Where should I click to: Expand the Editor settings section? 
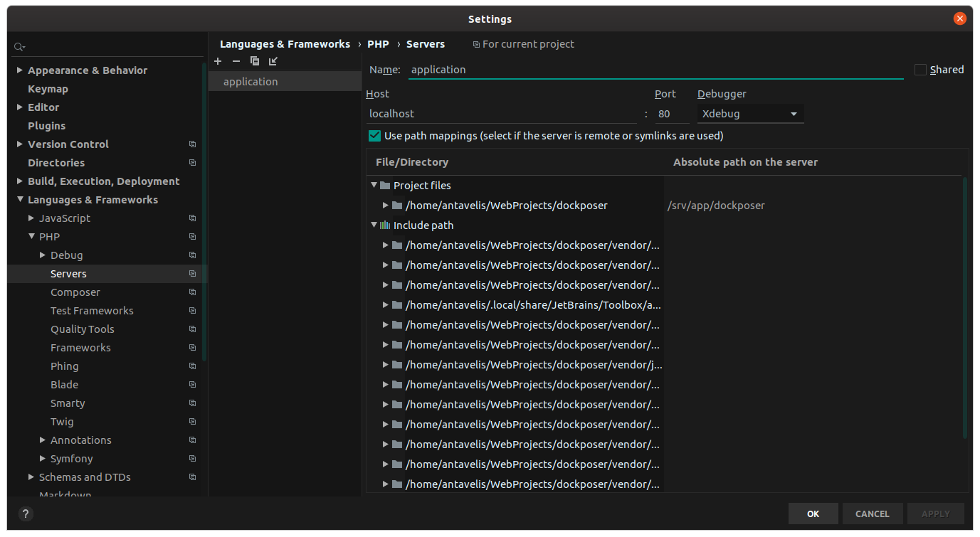click(20, 107)
